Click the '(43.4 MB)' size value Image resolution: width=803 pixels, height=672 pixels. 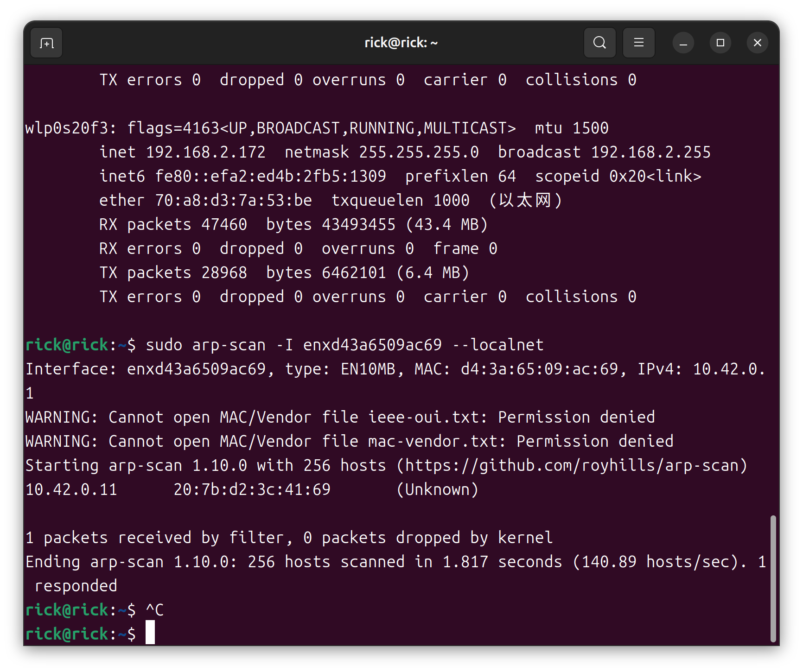446,224
